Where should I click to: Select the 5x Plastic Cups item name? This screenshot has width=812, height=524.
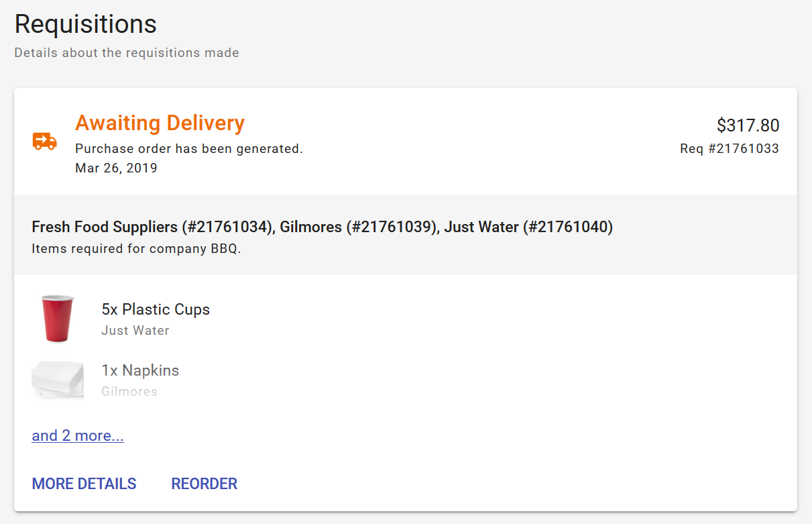tap(156, 309)
